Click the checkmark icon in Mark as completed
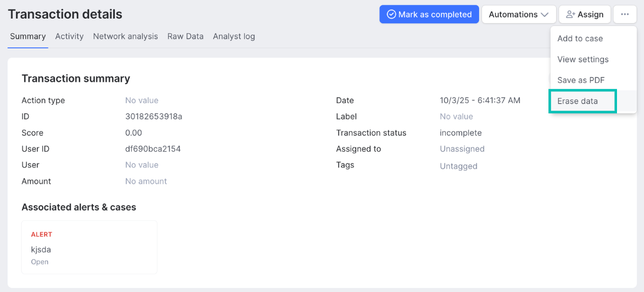This screenshot has height=292, width=644. click(391, 15)
